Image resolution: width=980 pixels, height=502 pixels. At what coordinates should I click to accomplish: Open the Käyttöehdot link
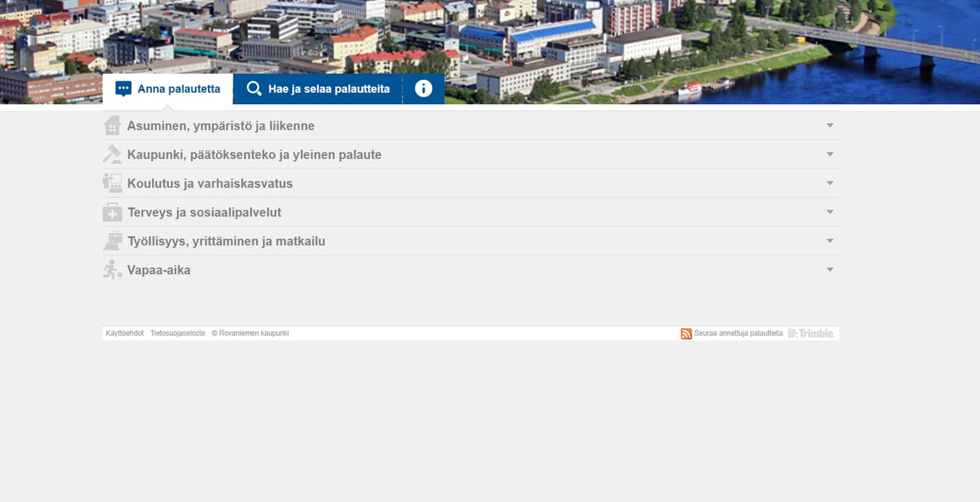125,333
